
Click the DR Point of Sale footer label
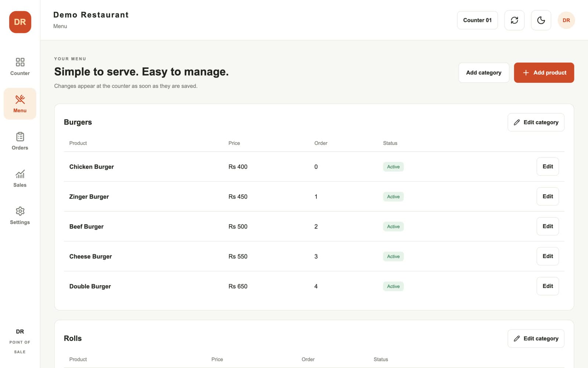click(x=20, y=342)
